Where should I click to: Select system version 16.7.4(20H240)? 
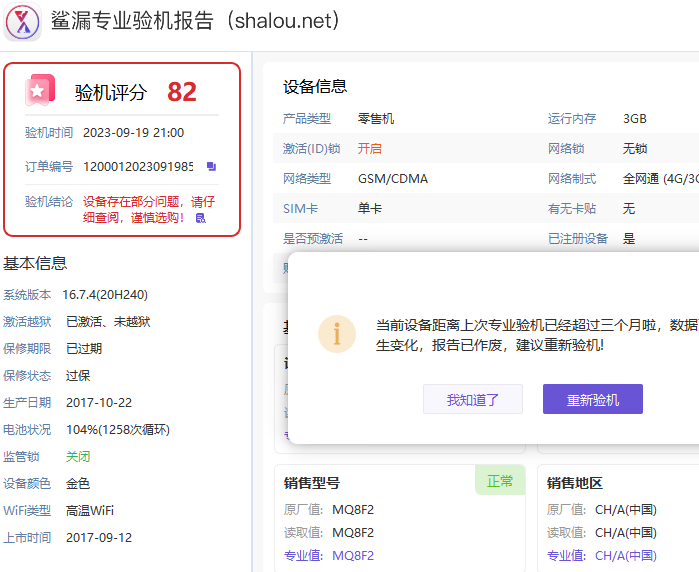click(x=105, y=295)
